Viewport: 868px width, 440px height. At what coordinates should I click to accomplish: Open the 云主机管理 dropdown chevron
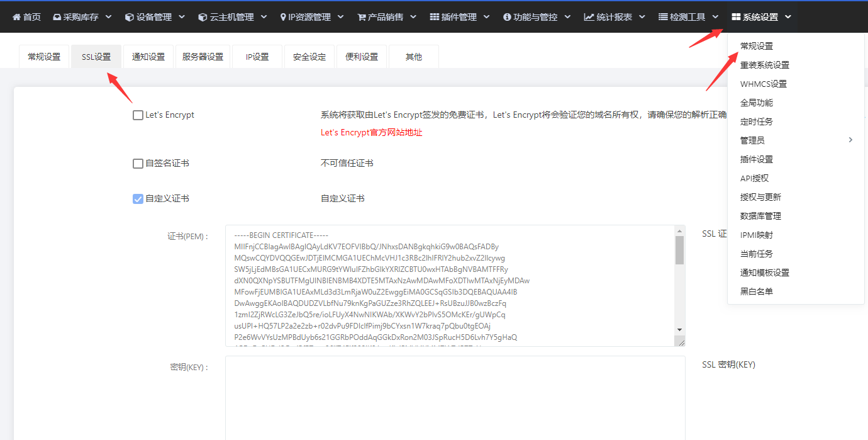pyautogui.click(x=264, y=17)
